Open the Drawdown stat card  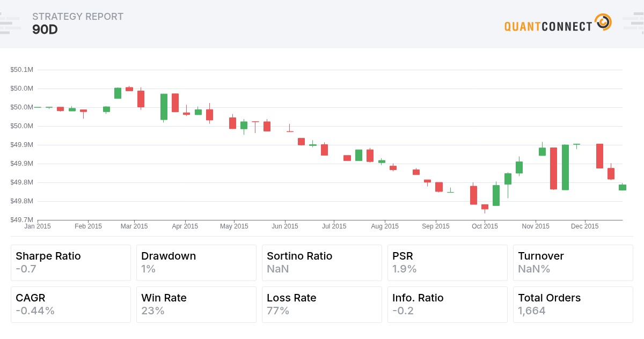coord(196,263)
